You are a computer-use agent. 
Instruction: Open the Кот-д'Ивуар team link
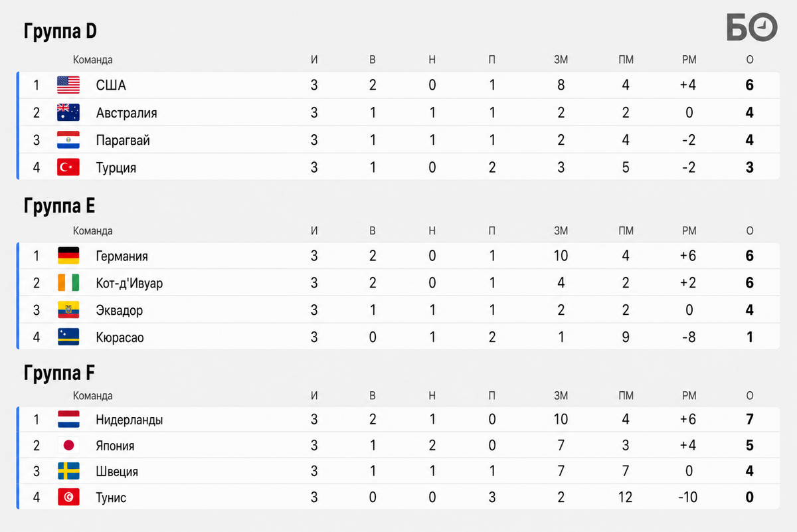pos(130,284)
